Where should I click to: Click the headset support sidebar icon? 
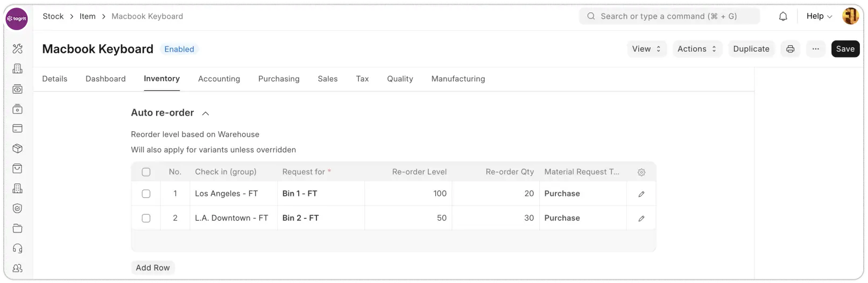17,249
